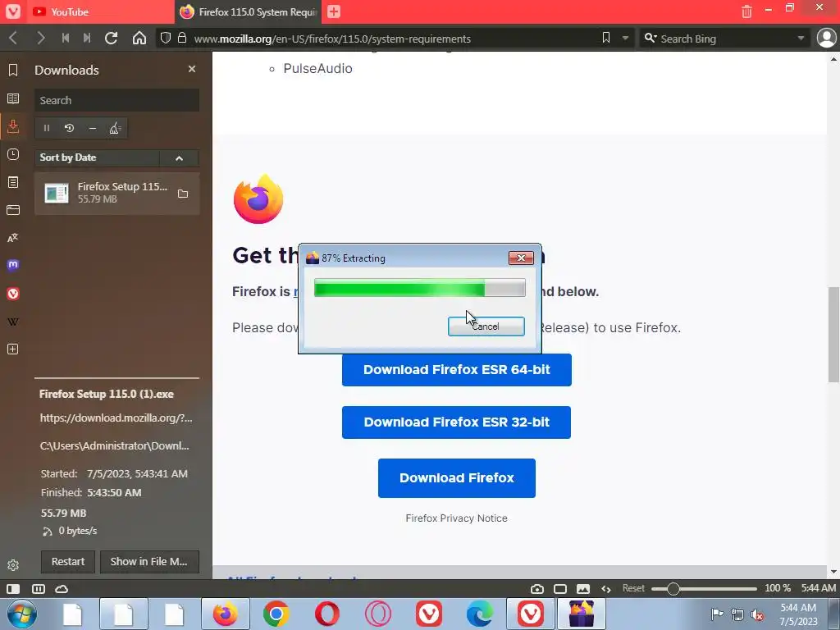840x630 pixels.
Task: Download Firefox ESR 64-bit
Action: [456, 370]
